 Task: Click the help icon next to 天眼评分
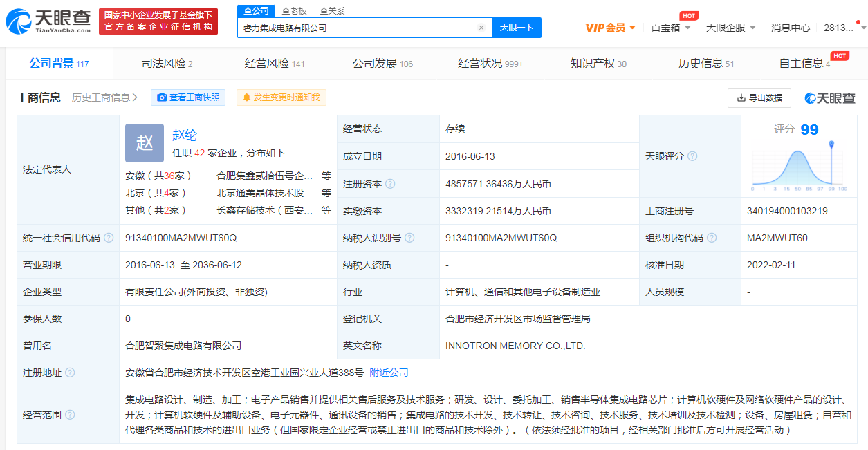tap(692, 156)
